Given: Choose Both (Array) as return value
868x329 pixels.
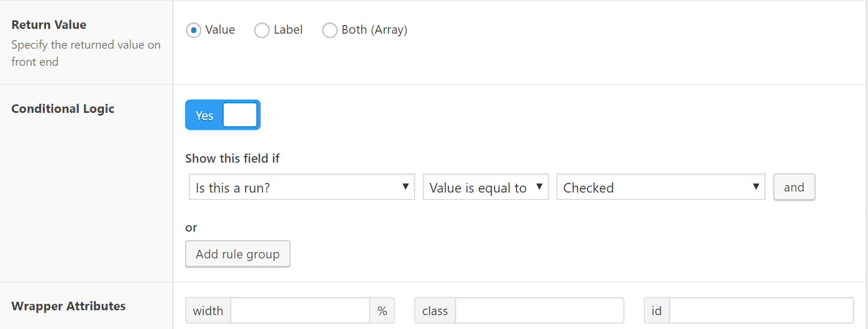Looking at the screenshot, I should coord(330,30).
